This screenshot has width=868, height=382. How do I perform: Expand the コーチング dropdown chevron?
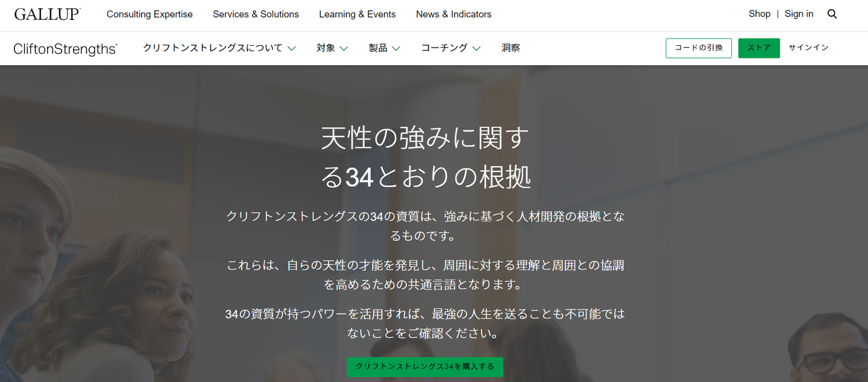point(476,48)
